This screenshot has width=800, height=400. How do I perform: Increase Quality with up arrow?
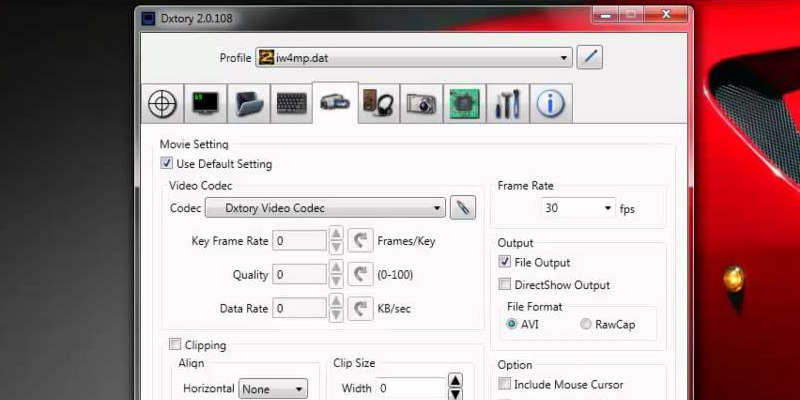tap(336, 267)
